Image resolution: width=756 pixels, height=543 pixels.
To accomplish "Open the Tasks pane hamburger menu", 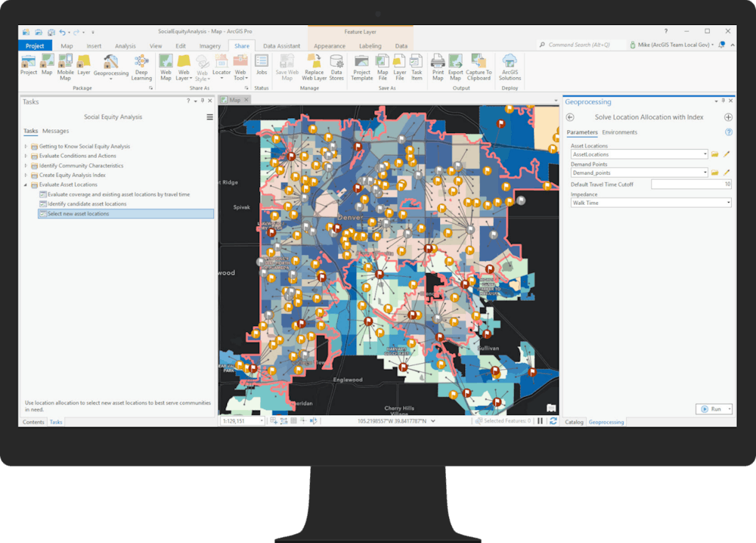I will tap(209, 117).
